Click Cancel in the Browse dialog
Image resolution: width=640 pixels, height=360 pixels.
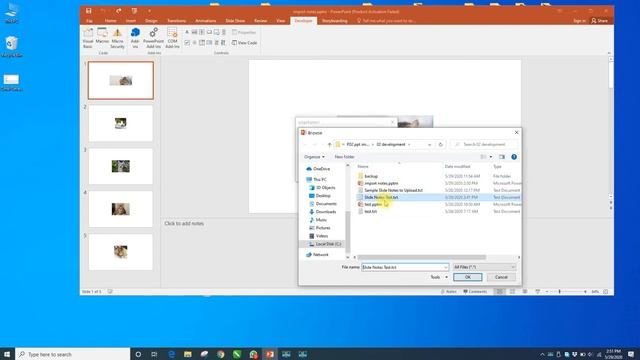[x=501, y=277]
